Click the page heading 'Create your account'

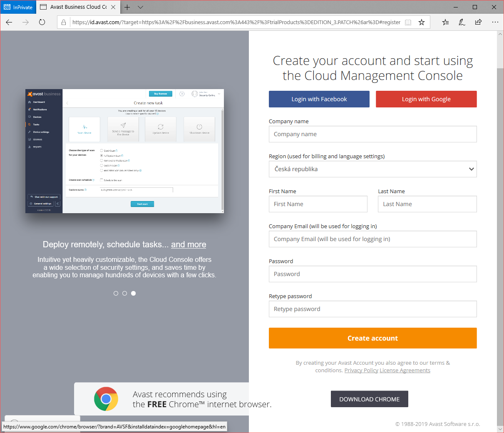point(373,68)
